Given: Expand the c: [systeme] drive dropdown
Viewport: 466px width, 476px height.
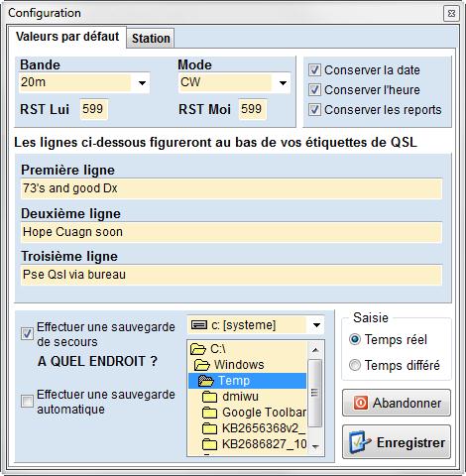Looking at the screenshot, I should point(316,325).
